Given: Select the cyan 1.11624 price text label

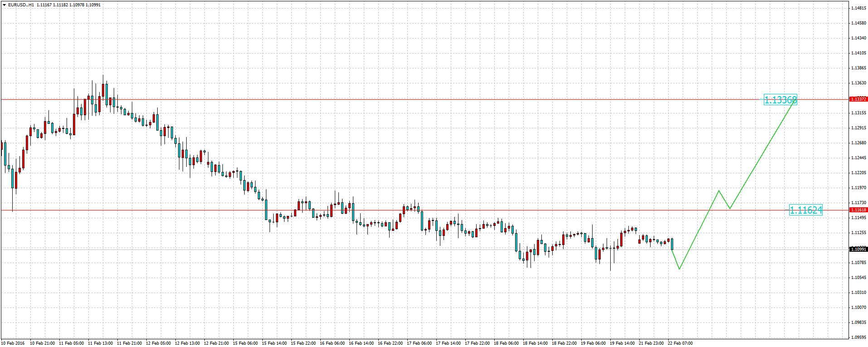Looking at the screenshot, I should tap(805, 210).
